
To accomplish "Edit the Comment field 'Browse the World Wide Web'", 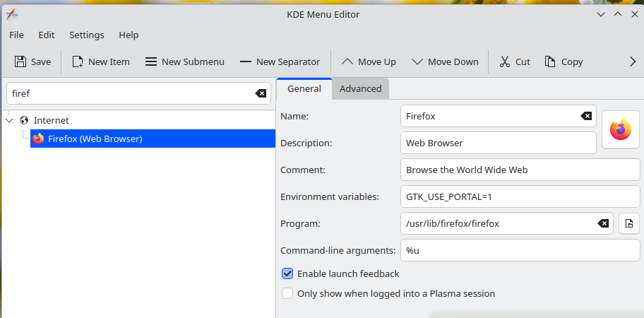I will [520, 170].
